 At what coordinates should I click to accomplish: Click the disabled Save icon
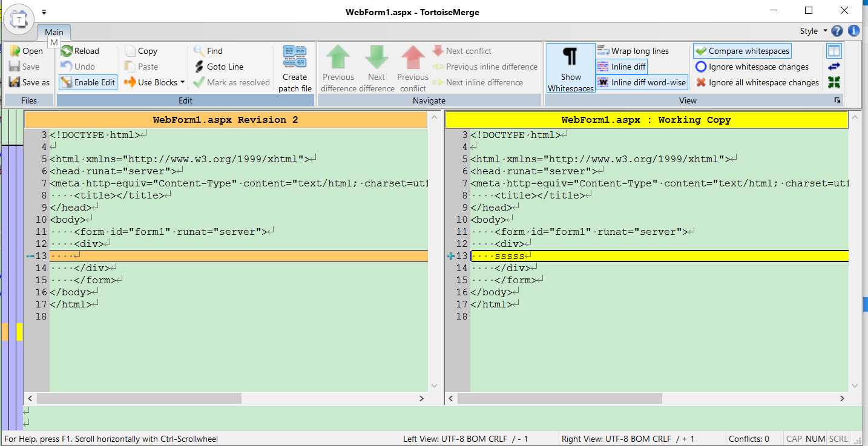coord(15,67)
